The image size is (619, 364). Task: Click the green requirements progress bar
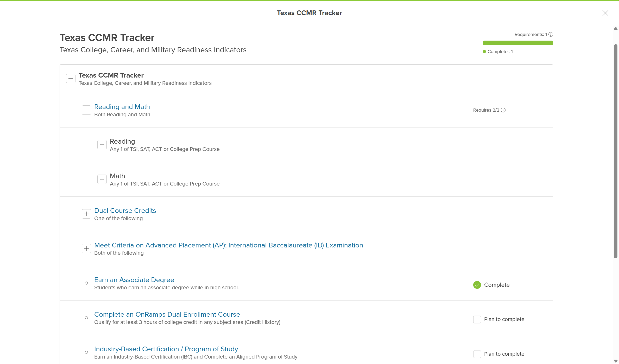click(518, 43)
